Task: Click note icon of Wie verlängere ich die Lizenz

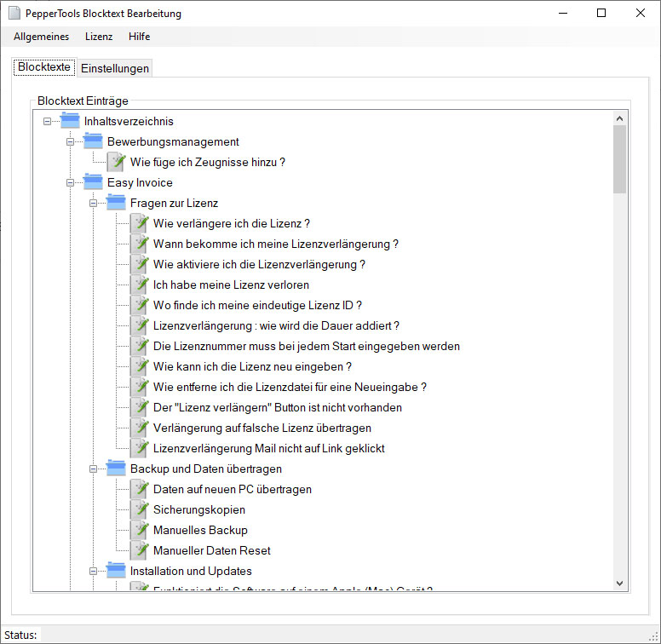Action: [x=140, y=223]
